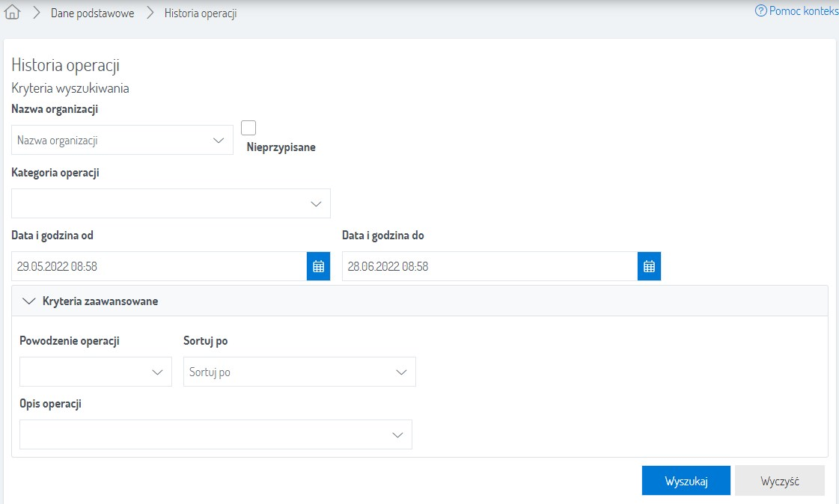Click the home icon in the breadcrumb
Image resolution: width=839 pixels, height=504 pixels.
click(12, 13)
